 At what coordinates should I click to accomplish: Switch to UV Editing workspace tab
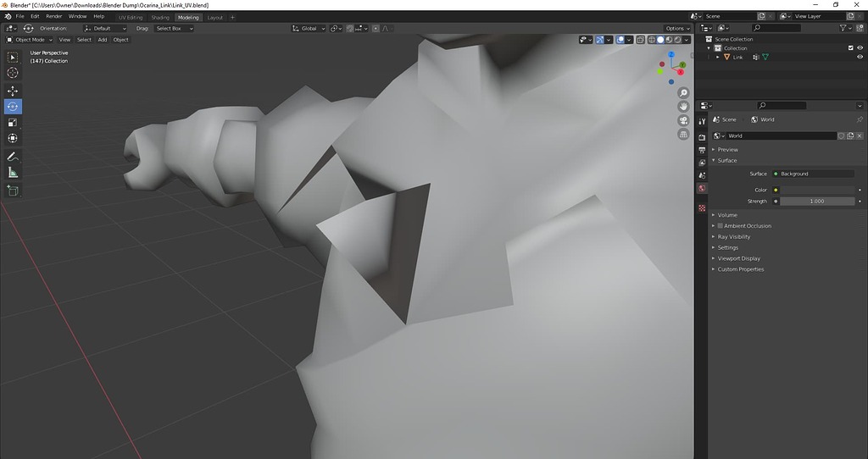click(x=131, y=17)
